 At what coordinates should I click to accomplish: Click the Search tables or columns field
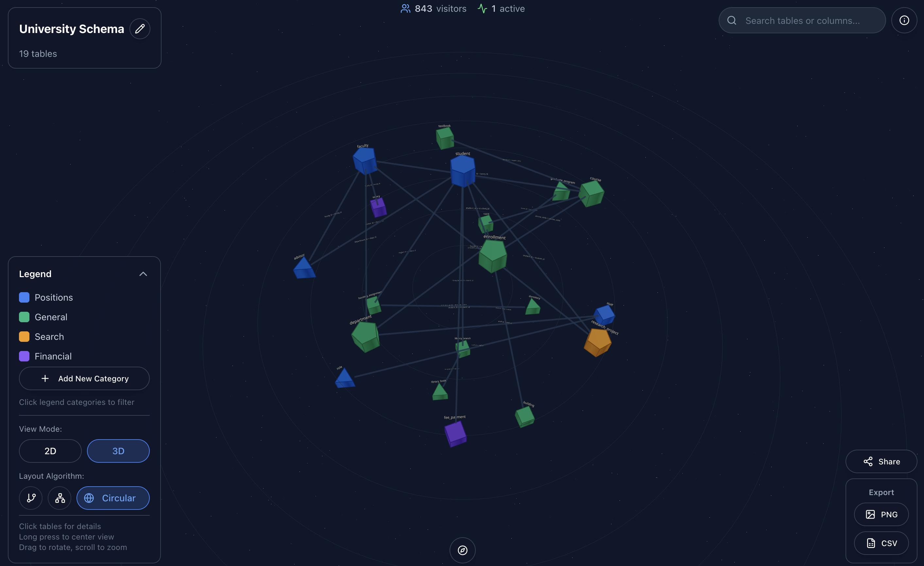pyautogui.click(x=802, y=20)
